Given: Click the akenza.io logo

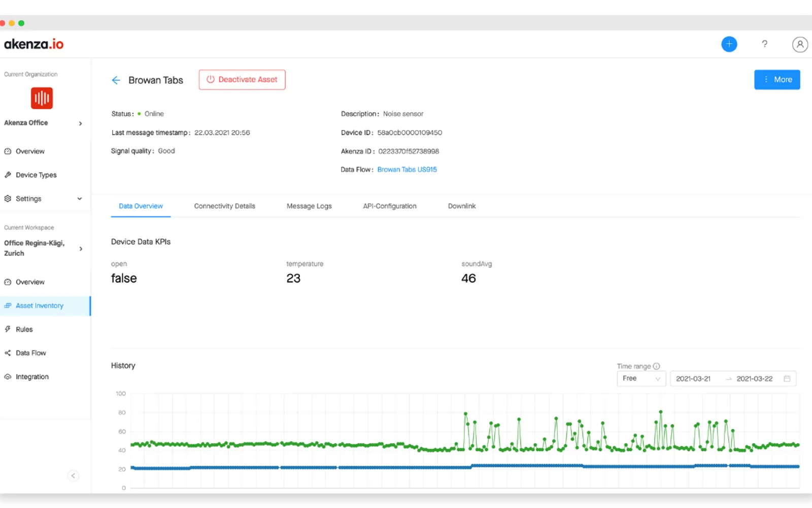Looking at the screenshot, I should [33, 44].
